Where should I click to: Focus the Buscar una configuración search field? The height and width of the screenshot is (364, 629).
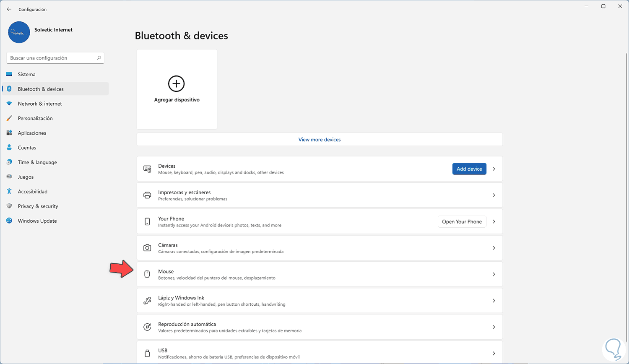pyautogui.click(x=50, y=58)
